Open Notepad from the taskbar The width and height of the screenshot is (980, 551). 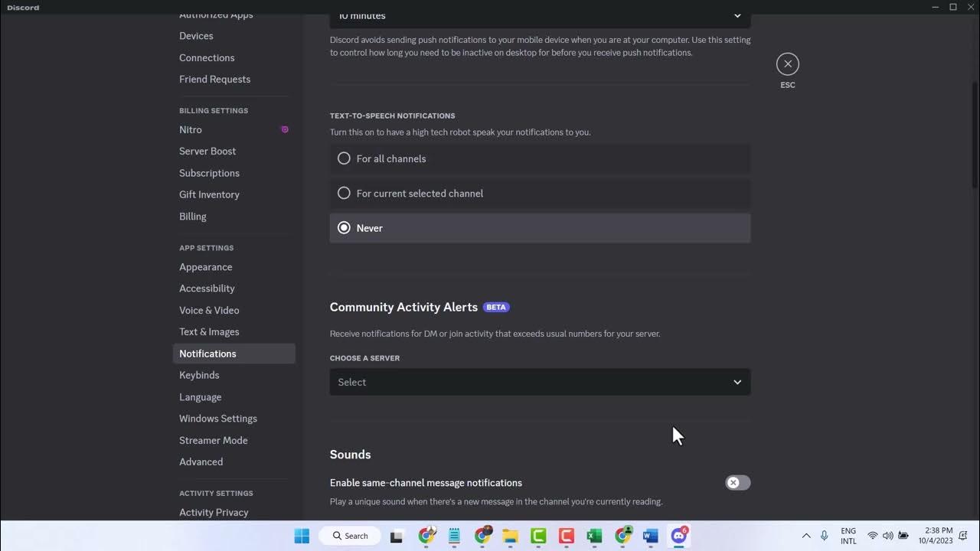click(x=454, y=536)
